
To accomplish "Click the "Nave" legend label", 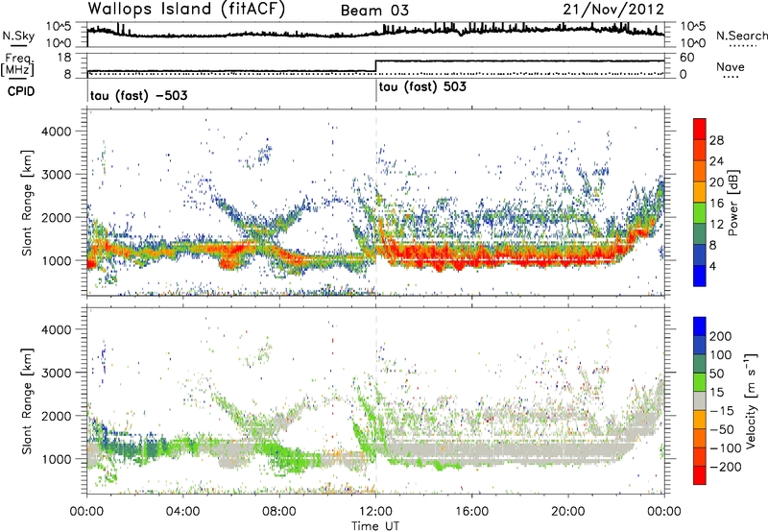I will [x=731, y=67].
